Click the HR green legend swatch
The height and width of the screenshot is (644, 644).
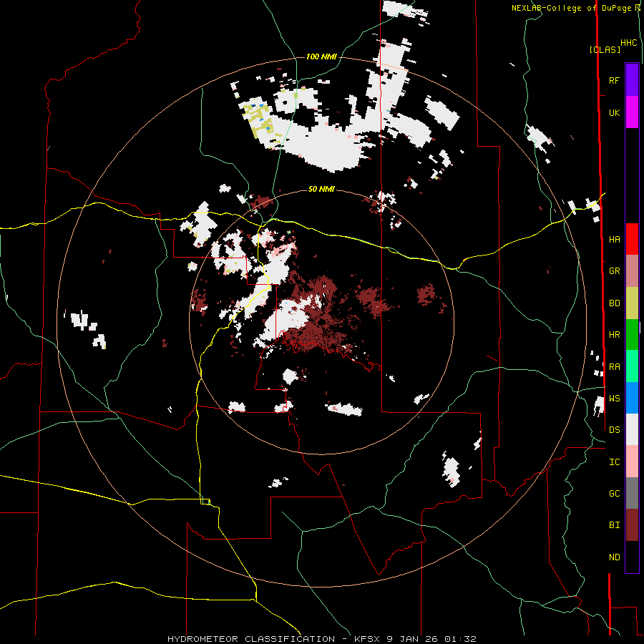(x=632, y=335)
